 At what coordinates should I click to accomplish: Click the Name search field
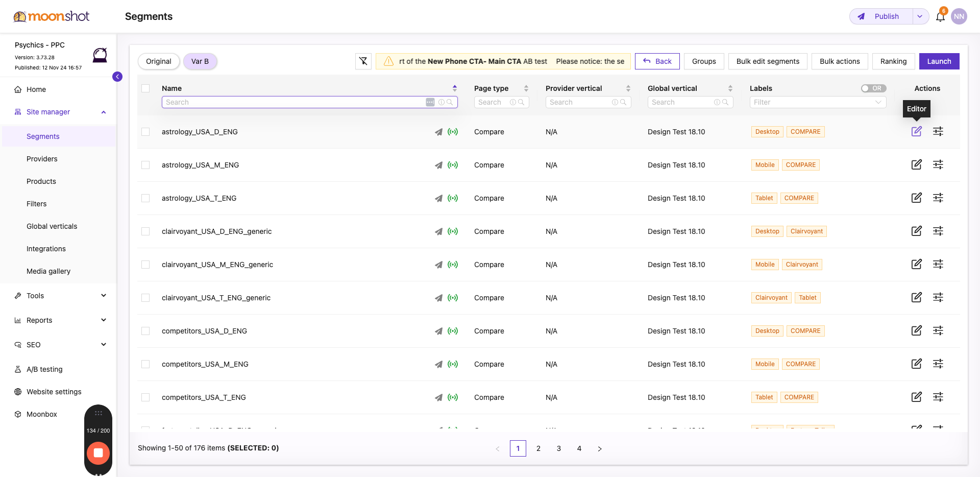click(x=309, y=102)
